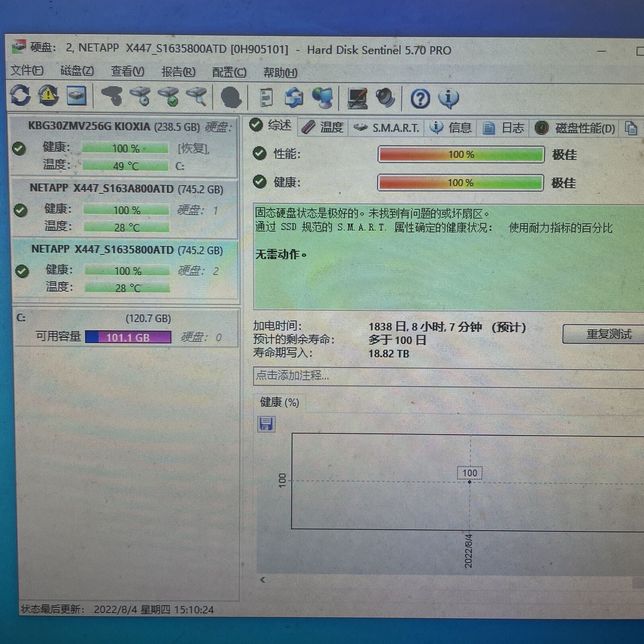The height and width of the screenshot is (644, 644).
Task: Click the laptop monitor toolbar icon
Action: click(x=357, y=99)
